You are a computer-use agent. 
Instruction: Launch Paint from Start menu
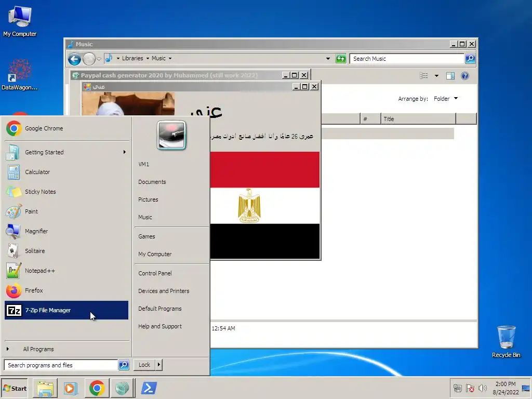pyautogui.click(x=66, y=211)
